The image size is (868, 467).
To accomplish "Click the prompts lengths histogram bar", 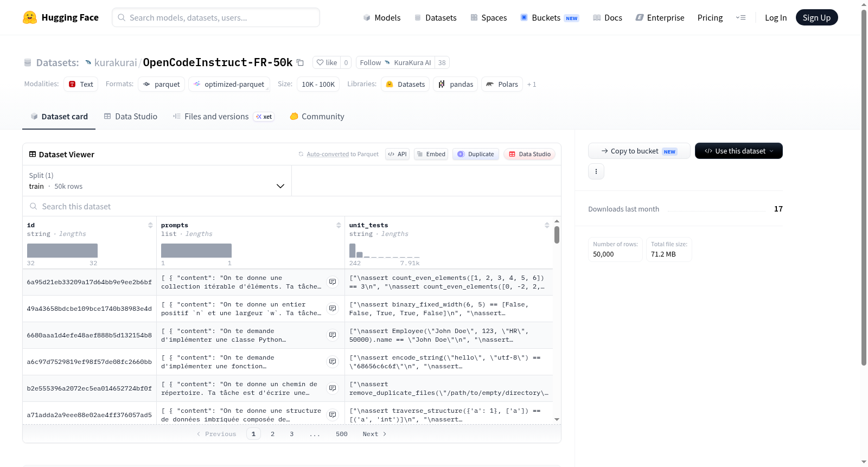I will tap(196, 251).
